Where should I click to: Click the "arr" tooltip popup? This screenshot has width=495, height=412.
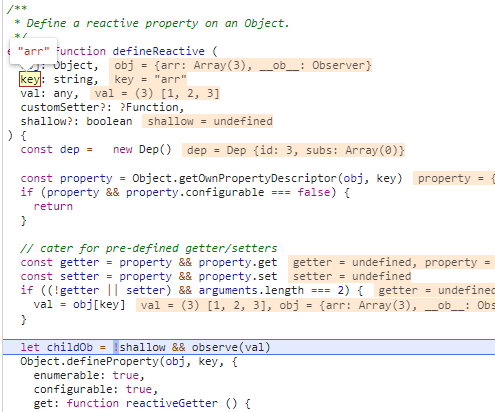(33, 51)
